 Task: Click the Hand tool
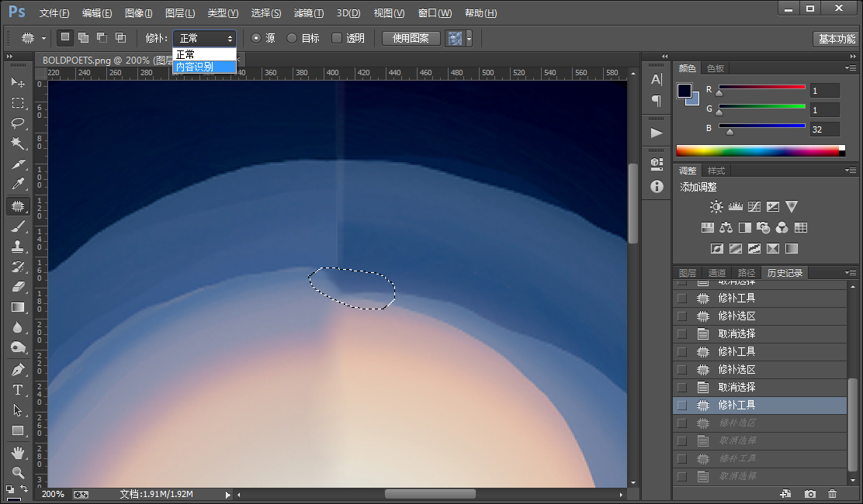click(18, 452)
